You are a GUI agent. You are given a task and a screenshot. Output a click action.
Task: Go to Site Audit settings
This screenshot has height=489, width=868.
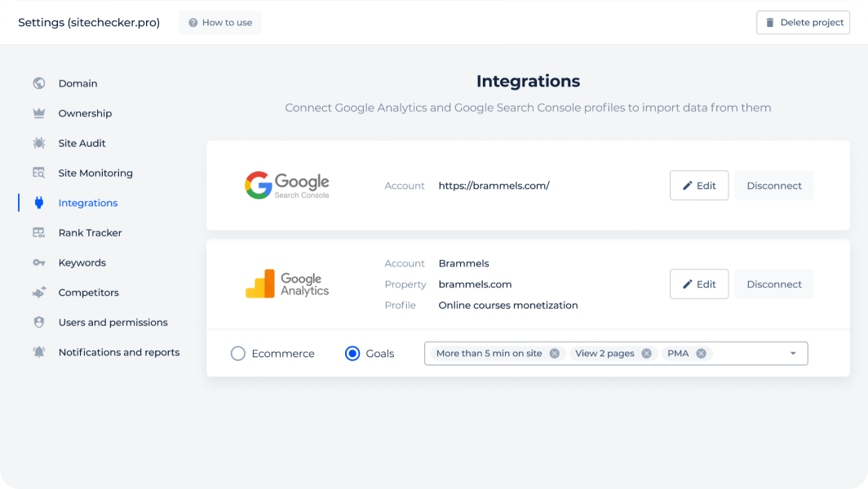click(x=82, y=143)
